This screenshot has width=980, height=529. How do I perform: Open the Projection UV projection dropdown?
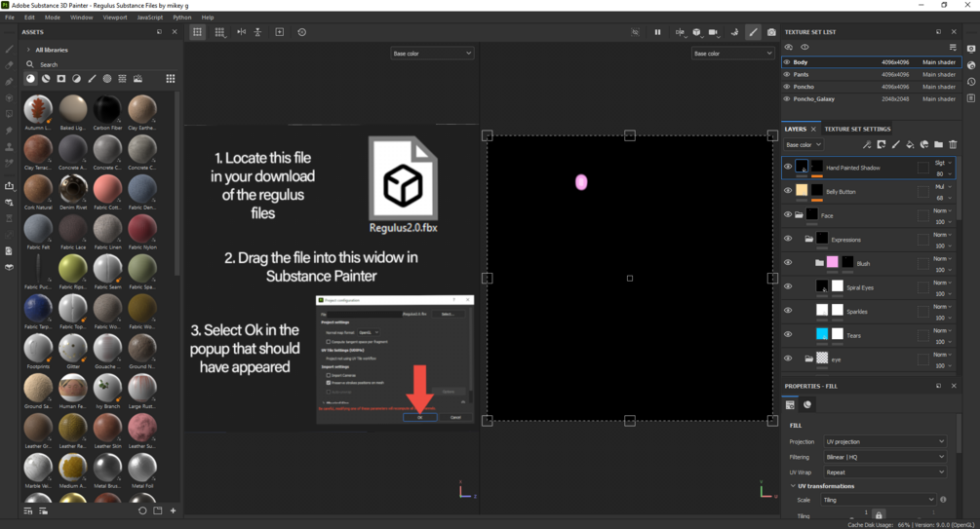[885, 441]
